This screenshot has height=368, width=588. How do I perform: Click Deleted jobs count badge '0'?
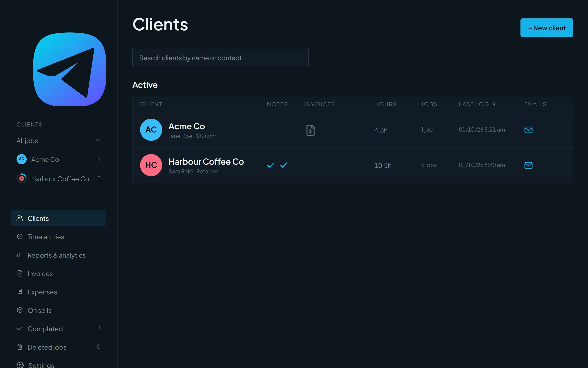pos(98,347)
